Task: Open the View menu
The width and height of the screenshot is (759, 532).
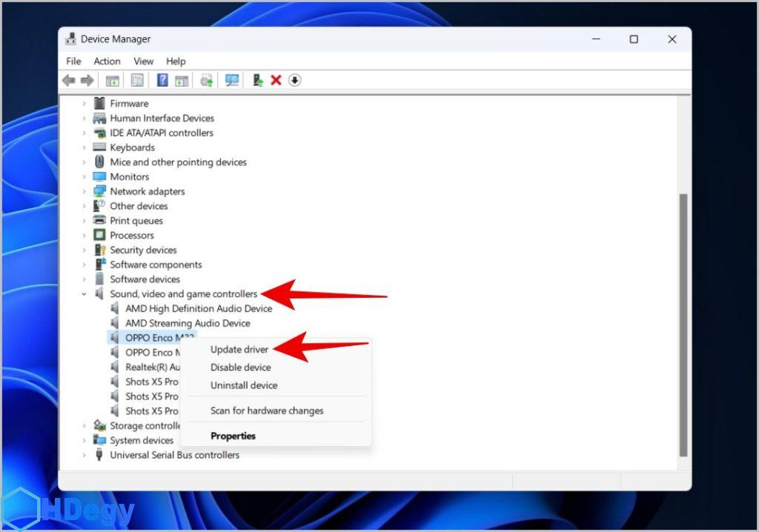Action: 143,61
